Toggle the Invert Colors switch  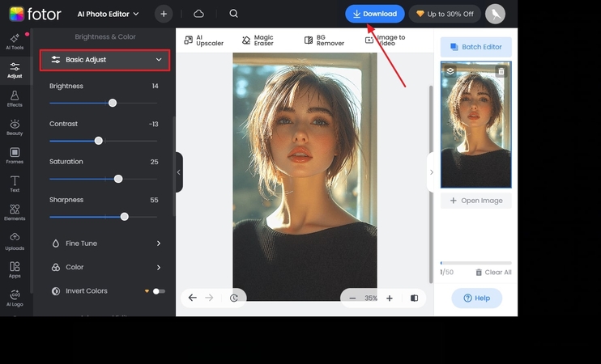click(x=159, y=291)
